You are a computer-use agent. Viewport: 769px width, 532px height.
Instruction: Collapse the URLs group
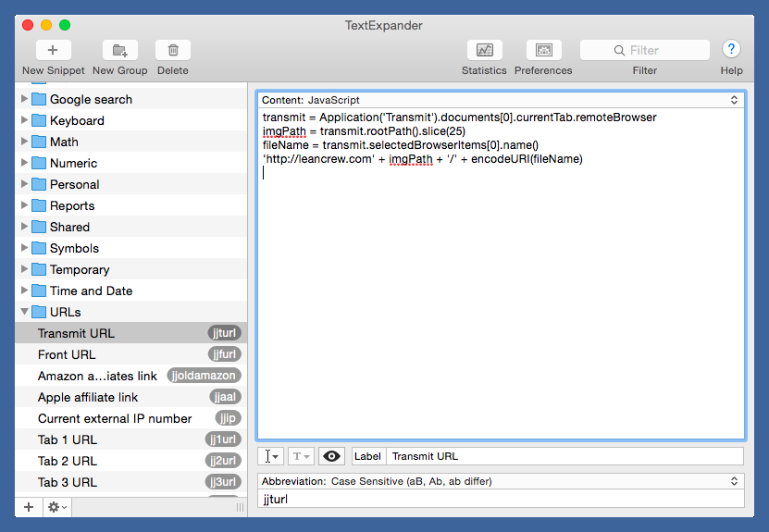(x=25, y=312)
